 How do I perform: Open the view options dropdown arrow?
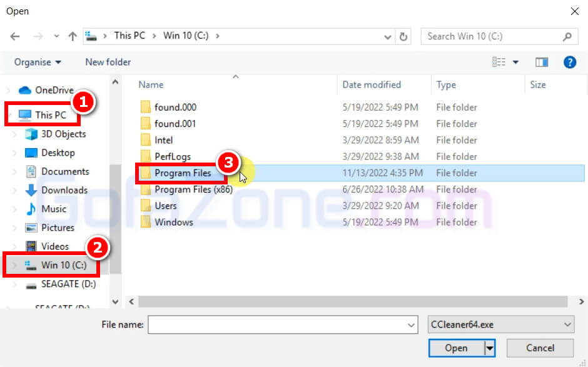[516, 62]
